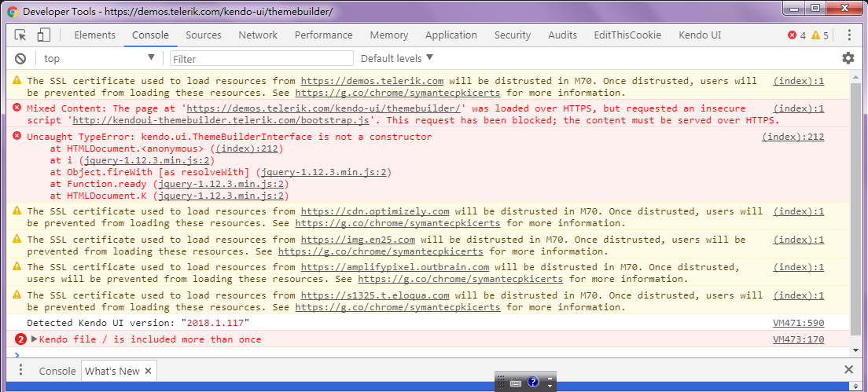Image resolution: width=868 pixels, height=392 pixels.
Task: Click the Chrome logo in the title bar
Action: click(x=13, y=11)
